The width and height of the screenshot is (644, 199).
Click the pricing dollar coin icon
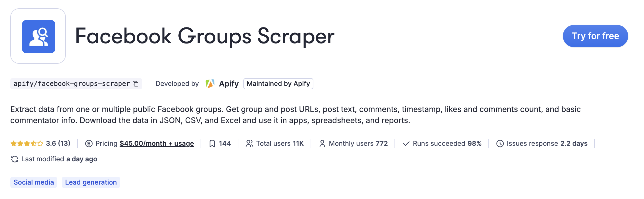[x=89, y=144]
